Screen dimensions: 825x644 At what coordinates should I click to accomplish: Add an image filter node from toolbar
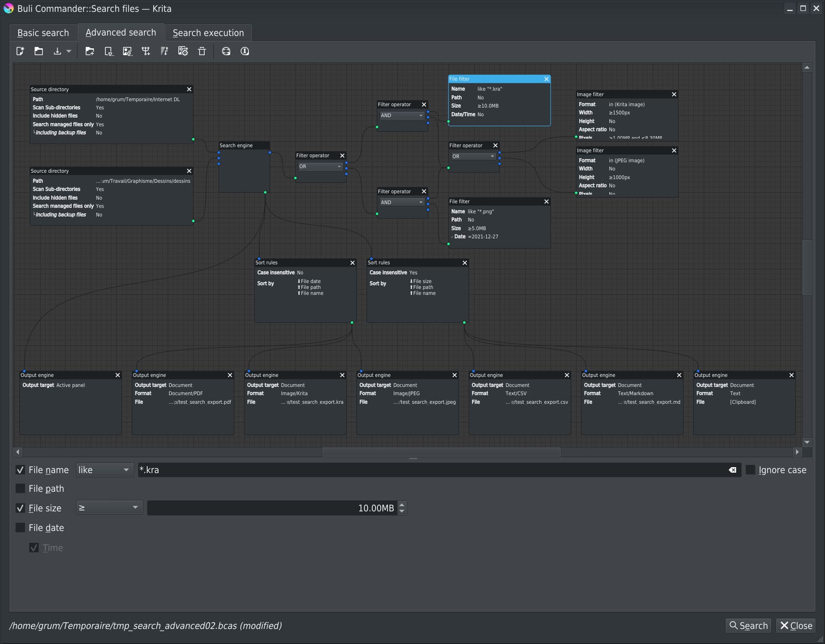(x=127, y=51)
